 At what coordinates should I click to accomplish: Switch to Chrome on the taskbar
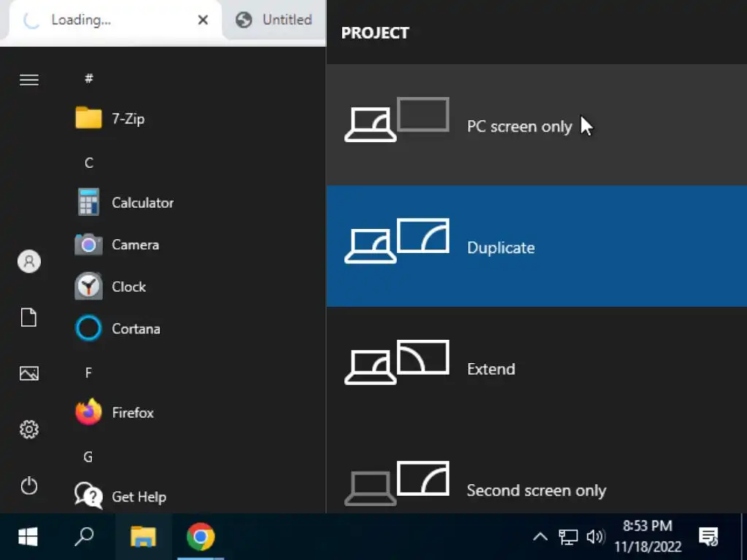click(201, 537)
